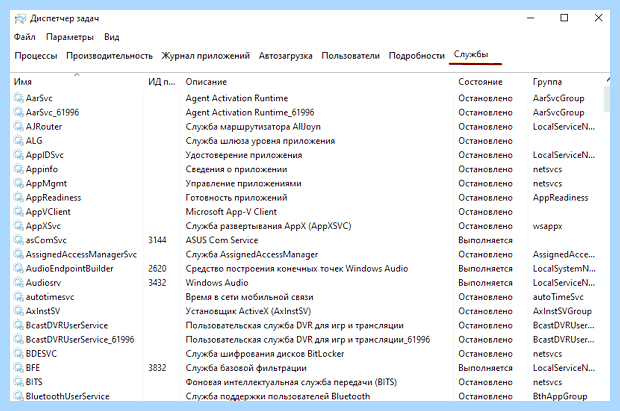Click Служба шифрования дисков BitLocker text

click(x=265, y=354)
